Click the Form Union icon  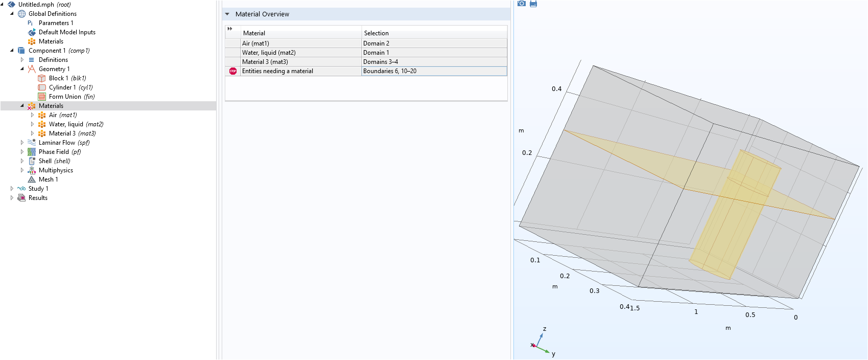42,97
